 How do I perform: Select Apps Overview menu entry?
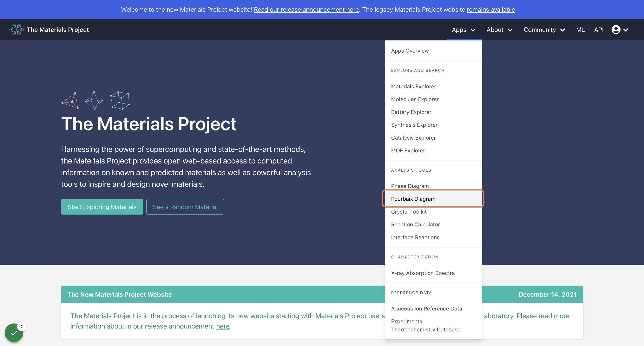[433, 51]
